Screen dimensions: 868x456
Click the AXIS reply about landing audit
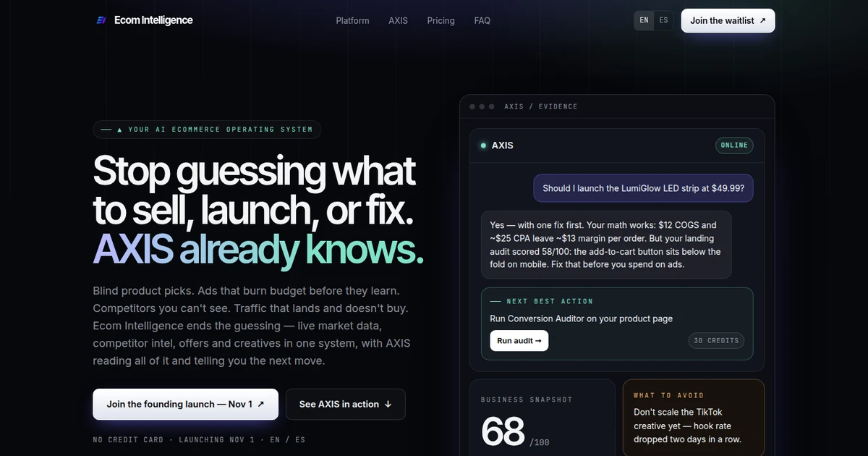tap(606, 245)
